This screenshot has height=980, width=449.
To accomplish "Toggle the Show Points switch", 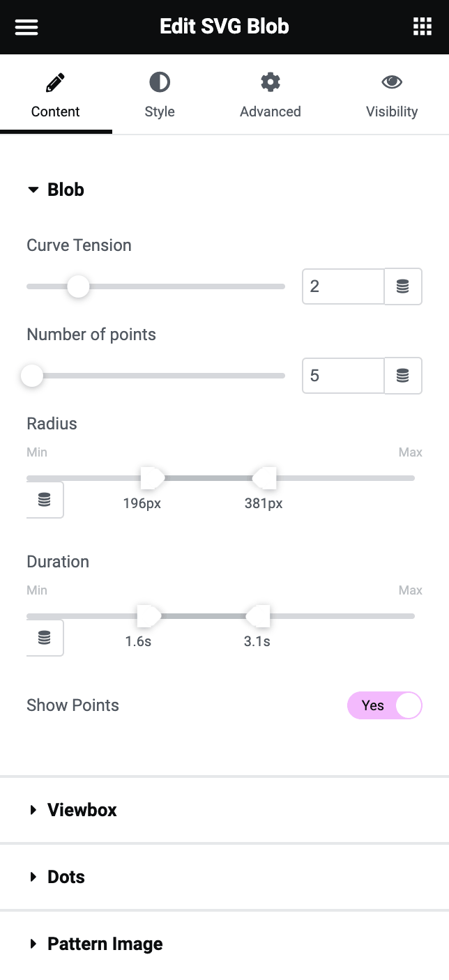I will point(384,705).
